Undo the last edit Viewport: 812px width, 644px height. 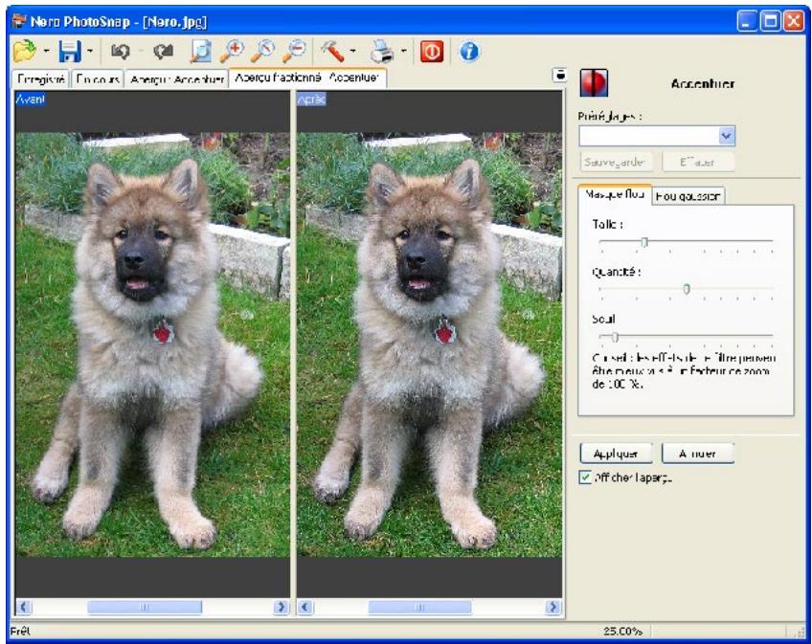(121, 52)
